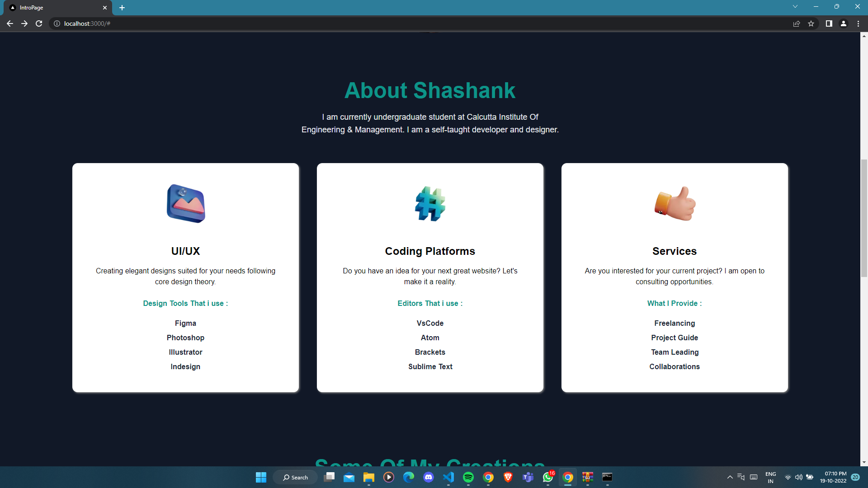868x488 pixels.
Task: Open a new browser tab
Action: [x=122, y=8]
